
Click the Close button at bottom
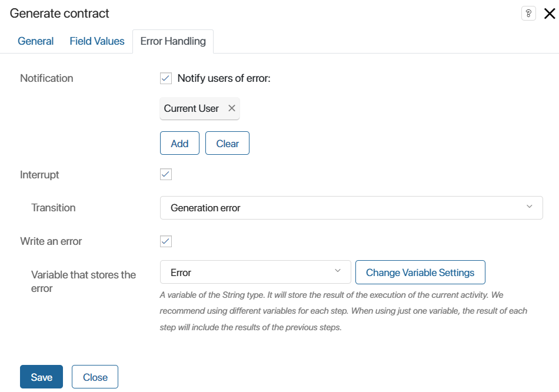[95, 377]
